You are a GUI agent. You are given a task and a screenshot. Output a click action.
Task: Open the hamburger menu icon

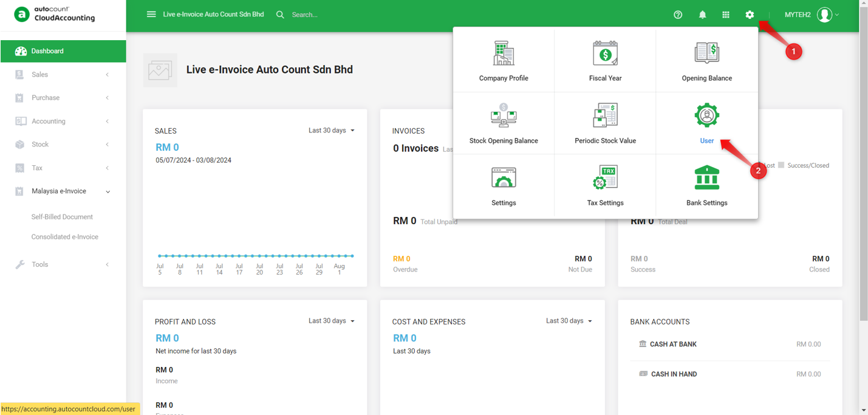[x=151, y=15]
